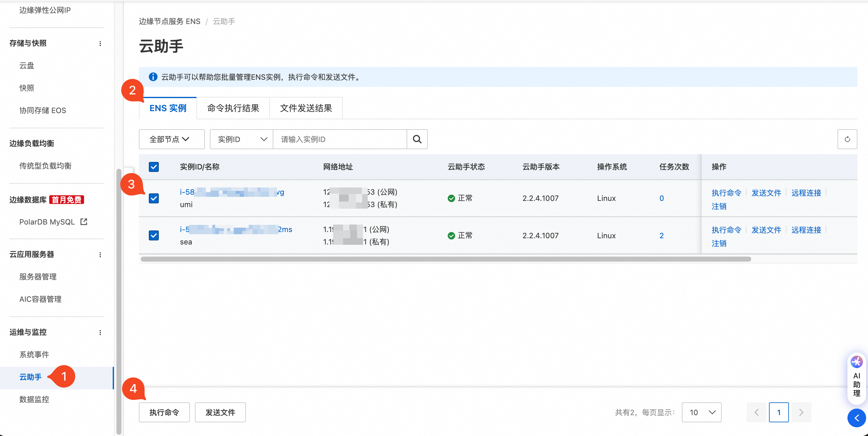Click the refresh table icon
This screenshot has height=436, width=868.
pos(847,139)
